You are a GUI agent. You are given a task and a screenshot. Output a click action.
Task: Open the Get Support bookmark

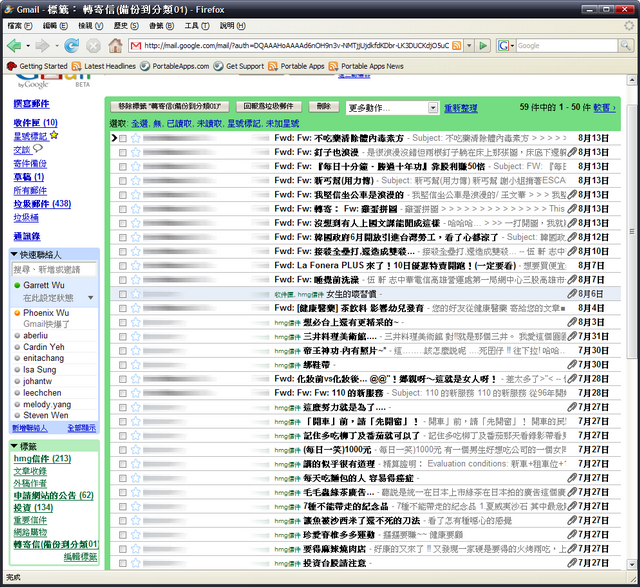(239, 66)
